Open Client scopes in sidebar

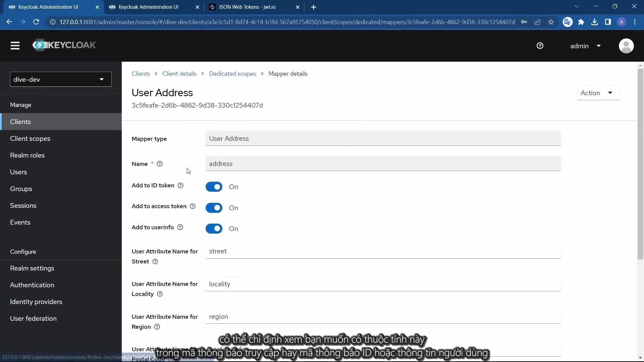[30, 138]
